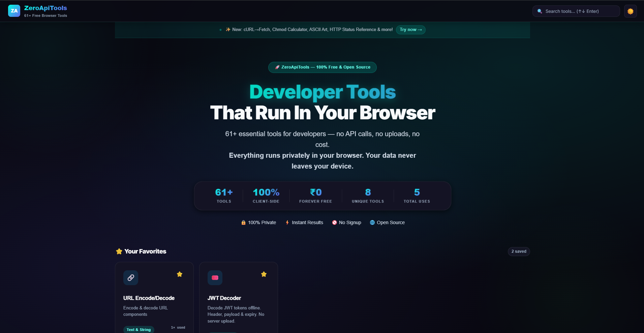This screenshot has height=333, width=644.
Task: Click the ₹0 Forever Free stat
Action: pyautogui.click(x=315, y=196)
